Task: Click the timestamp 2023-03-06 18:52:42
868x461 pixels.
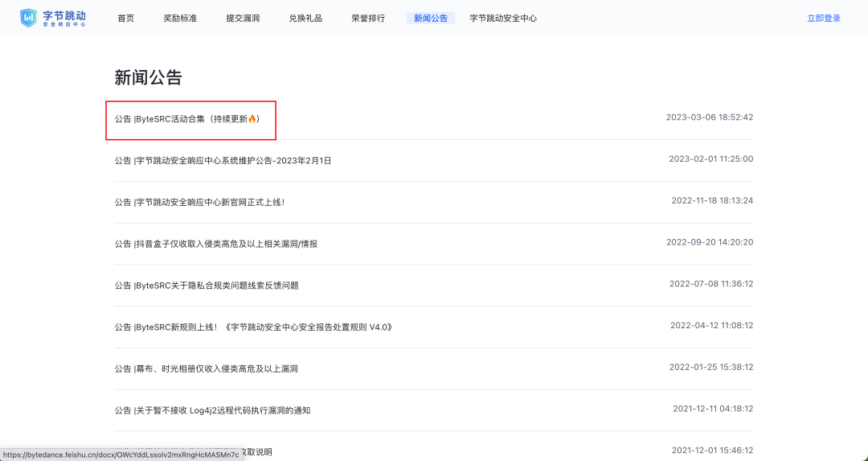Action: tap(710, 117)
